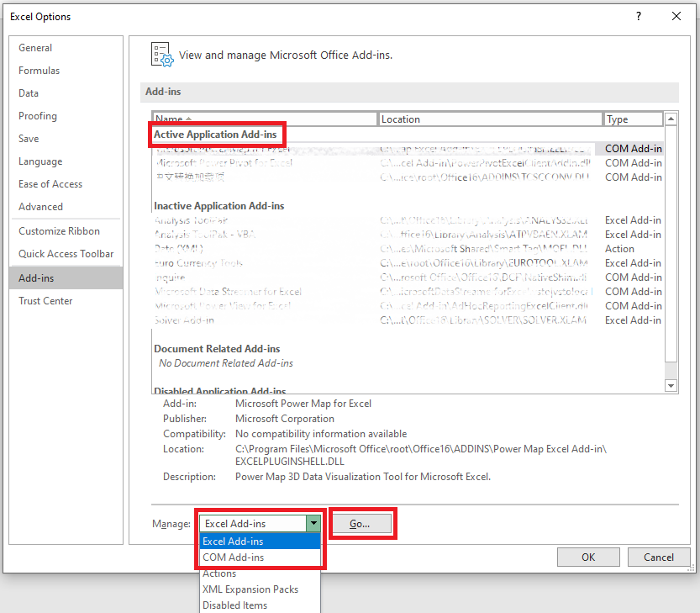Sort add-ins by the Location column header

tap(490, 119)
